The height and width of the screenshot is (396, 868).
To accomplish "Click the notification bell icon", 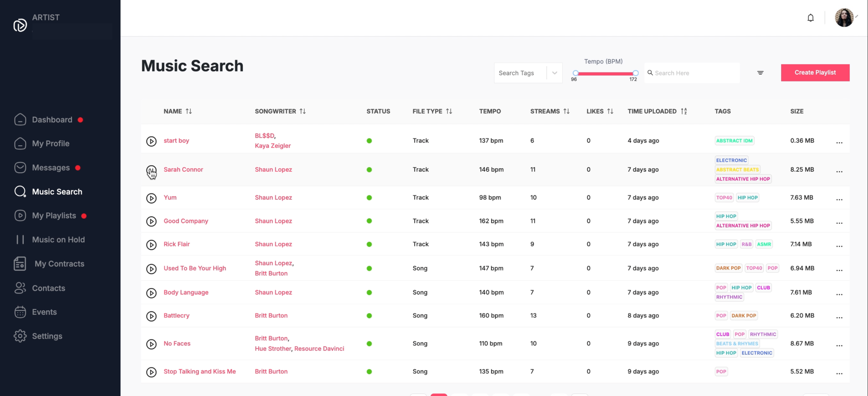I will pyautogui.click(x=810, y=18).
